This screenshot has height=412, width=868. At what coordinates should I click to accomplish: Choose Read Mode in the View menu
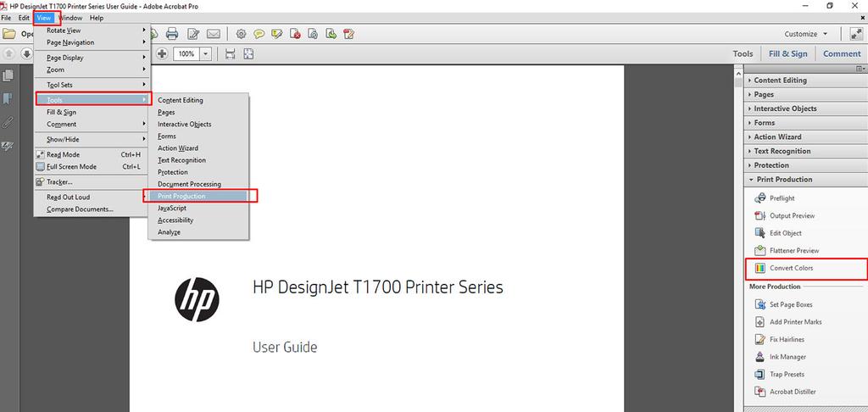92,154
